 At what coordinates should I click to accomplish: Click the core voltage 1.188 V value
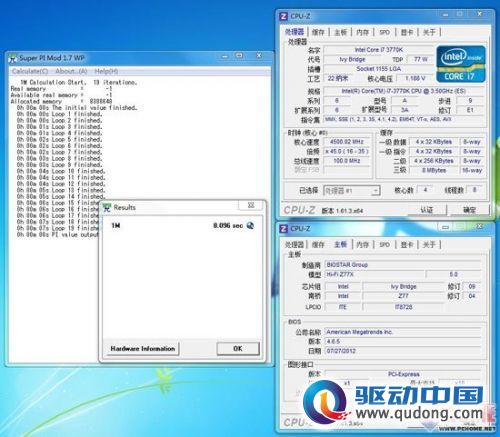[x=415, y=78]
